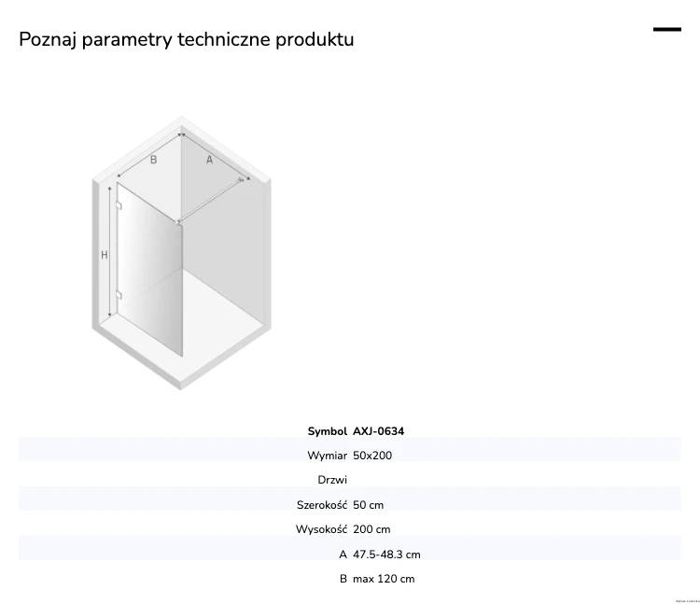The height and width of the screenshot is (604, 700).
Task: Click the Wysokość row label
Action: [321, 529]
